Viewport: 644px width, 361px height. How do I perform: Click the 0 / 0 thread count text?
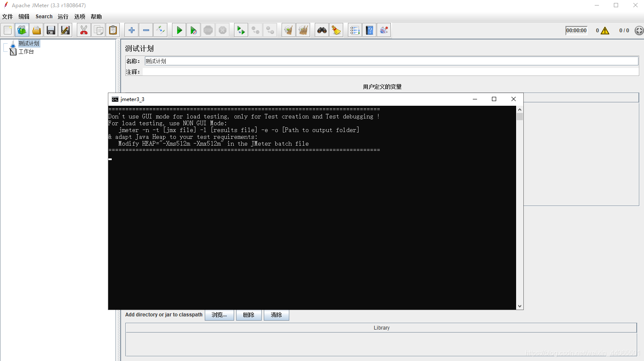tap(624, 31)
